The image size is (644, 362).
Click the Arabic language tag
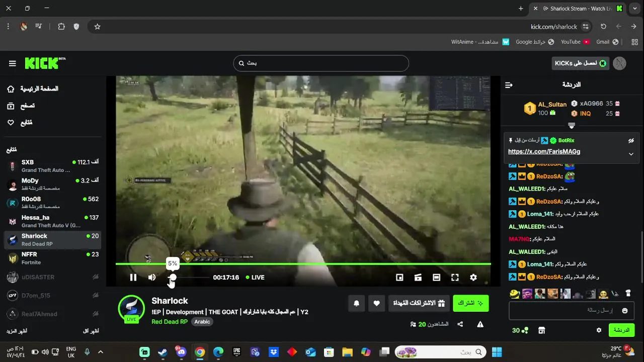202,322
